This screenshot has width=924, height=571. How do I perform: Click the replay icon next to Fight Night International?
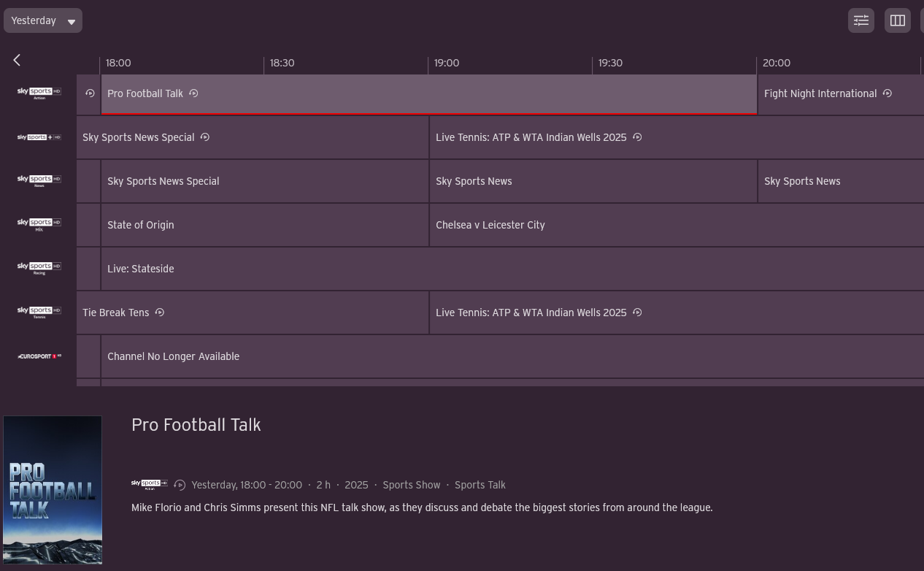coord(888,93)
